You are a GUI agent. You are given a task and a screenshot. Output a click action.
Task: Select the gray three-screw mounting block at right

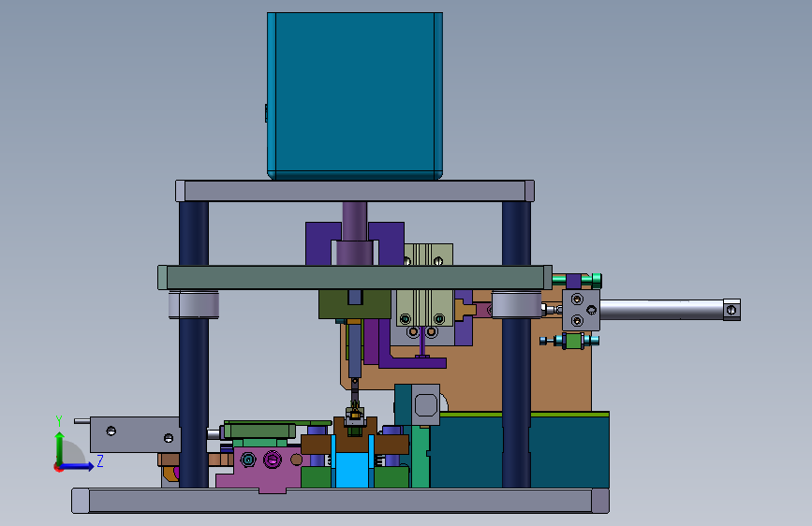click(581, 310)
